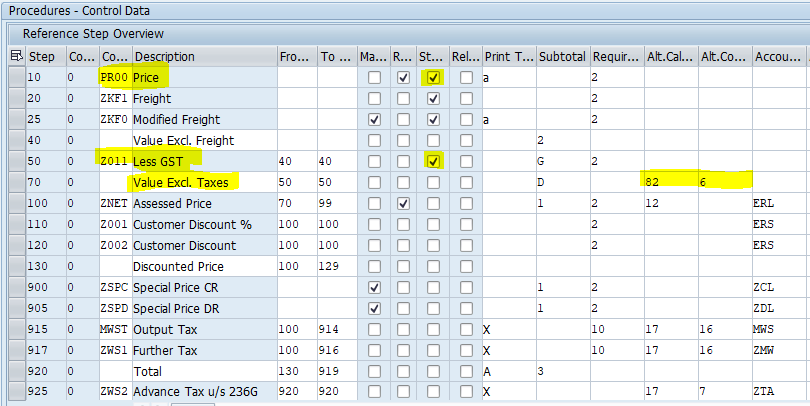
Task: Click the PR00 condition type cell
Action: pyautogui.click(x=114, y=77)
